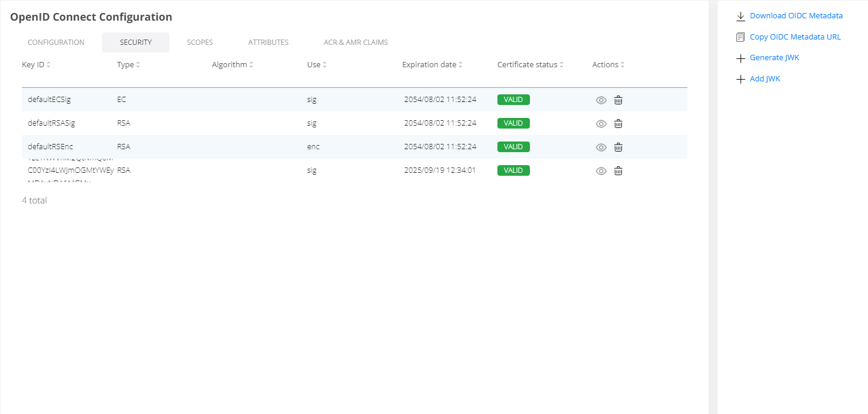
Task: Delete the key expiring 2025/09/19
Action: pyautogui.click(x=618, y=171)
